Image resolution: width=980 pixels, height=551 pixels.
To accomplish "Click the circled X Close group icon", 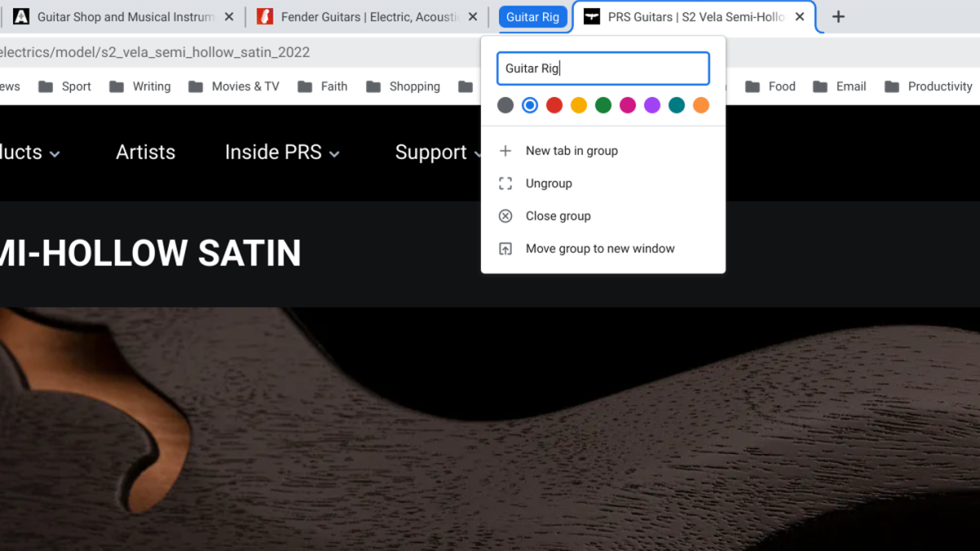I will (506, 216).
